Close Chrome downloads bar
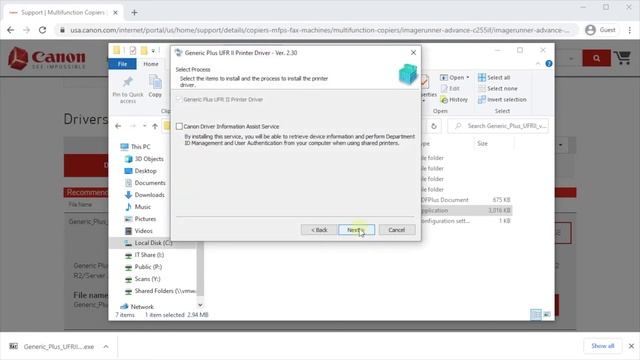Image resolution: width=640 pixels, height=360 pixels. pyautogui.click(x=631, y=346)
